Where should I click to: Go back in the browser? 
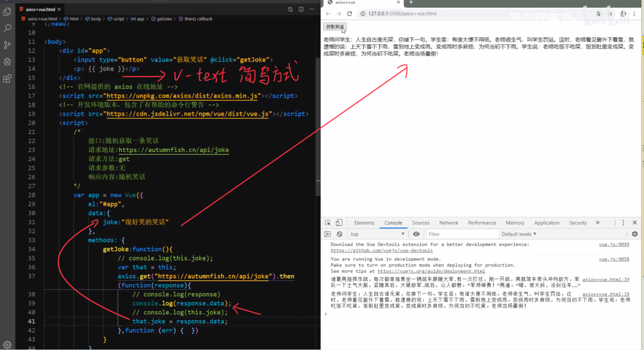pos(328,14)
